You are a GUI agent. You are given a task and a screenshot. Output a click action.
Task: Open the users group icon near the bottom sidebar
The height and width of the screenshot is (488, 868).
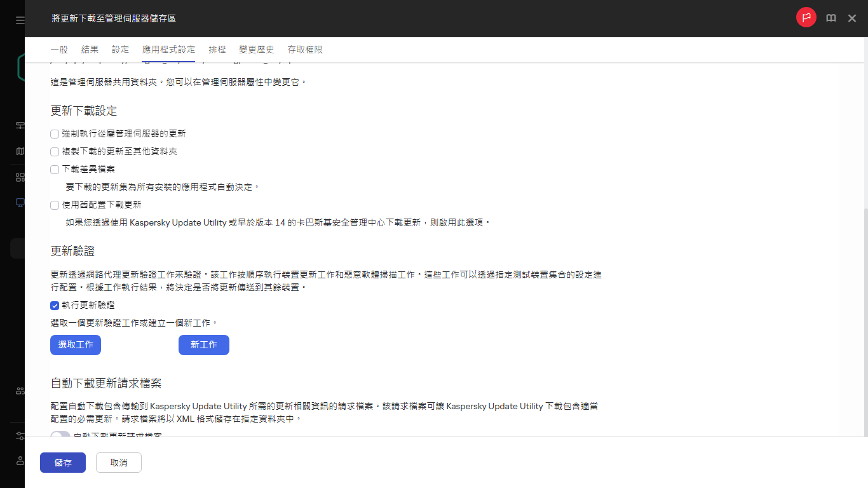click(19, 391)
